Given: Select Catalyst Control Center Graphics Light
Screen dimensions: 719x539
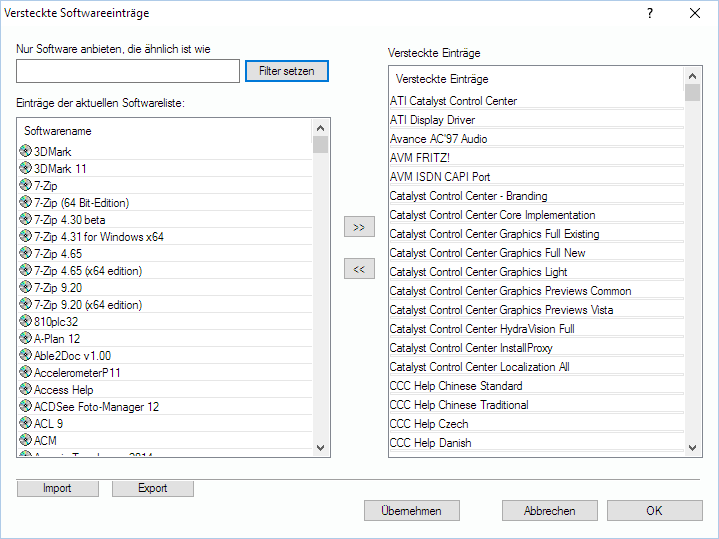Looking at the screenshot, I should [536, 272].
